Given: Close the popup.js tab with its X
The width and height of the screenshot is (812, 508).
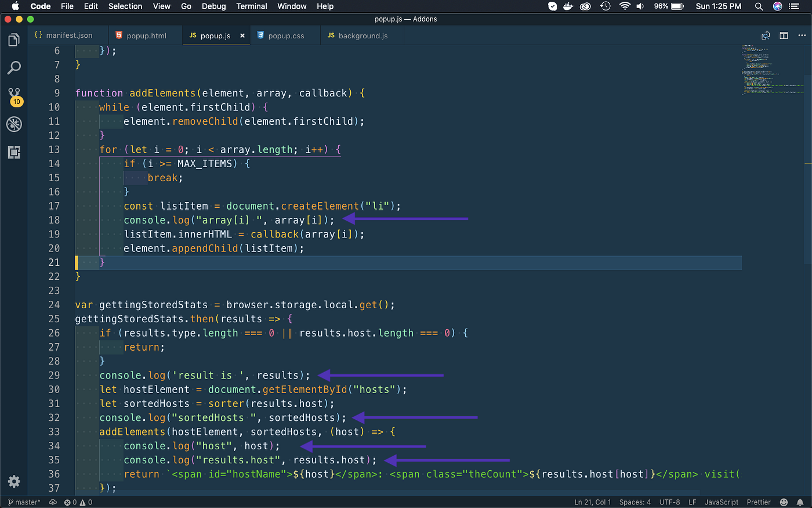Looking at the screenshot, I should click(242, 35).
